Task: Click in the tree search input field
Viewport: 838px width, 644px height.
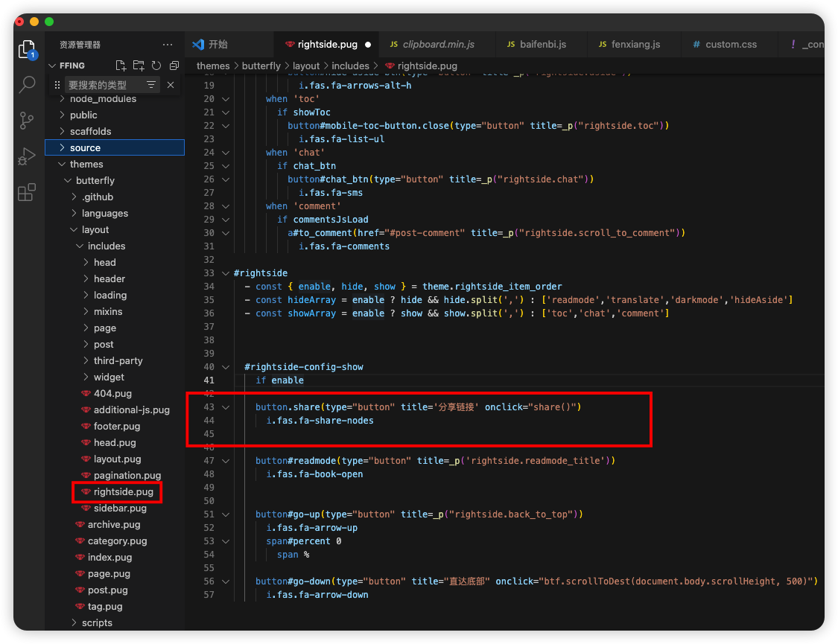Action: pos(103,85)
